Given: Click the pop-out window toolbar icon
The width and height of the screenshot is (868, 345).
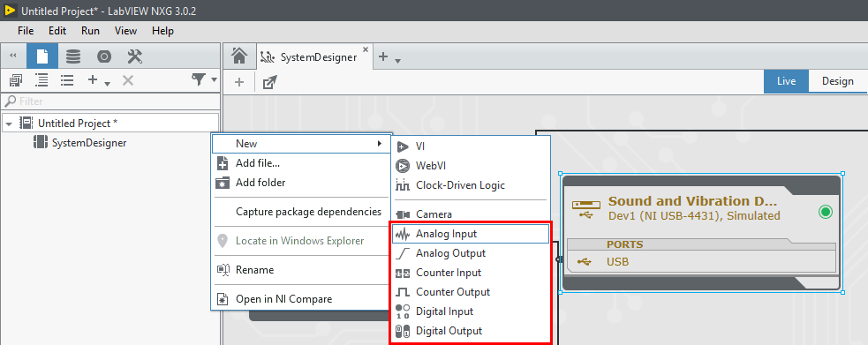Looking at the screenshot, I should 269,82.
